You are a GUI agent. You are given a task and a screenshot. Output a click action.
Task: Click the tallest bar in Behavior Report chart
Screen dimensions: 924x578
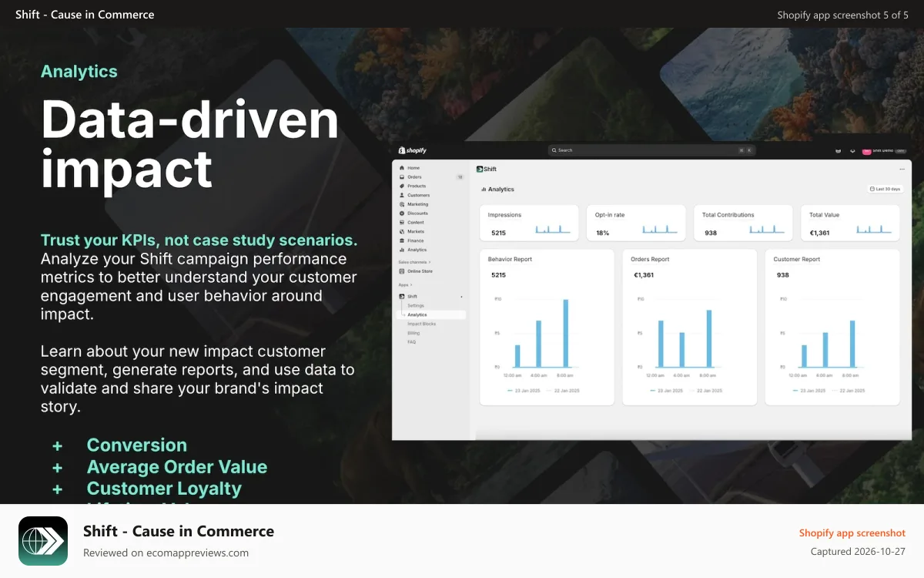pyautogui.click(x=566, y=333)
